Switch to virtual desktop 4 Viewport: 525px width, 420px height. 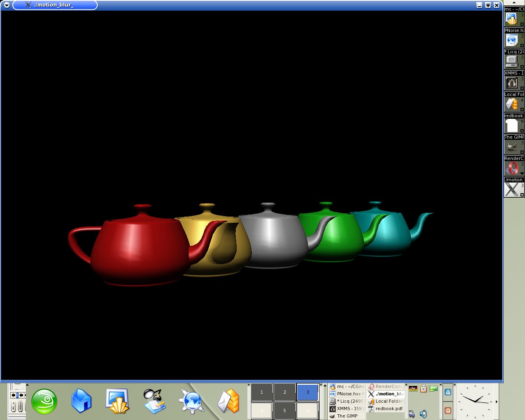(262, 411)
